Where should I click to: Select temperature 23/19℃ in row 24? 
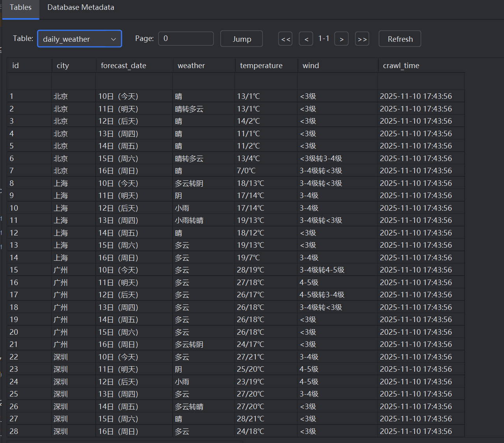tap(266, 382)
